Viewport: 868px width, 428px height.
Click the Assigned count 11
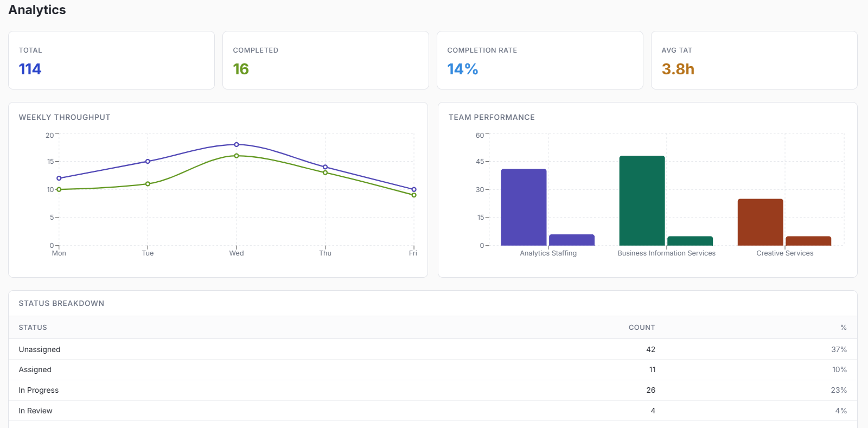652,369
